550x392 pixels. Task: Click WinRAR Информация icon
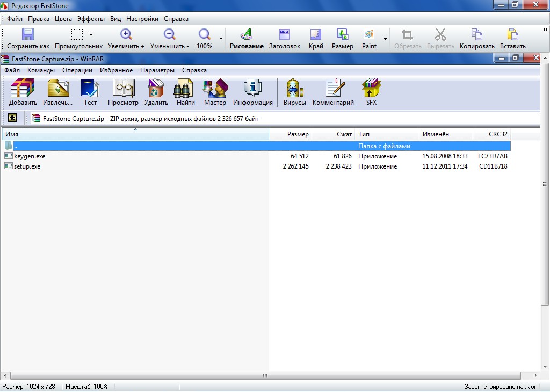point(252,88)
